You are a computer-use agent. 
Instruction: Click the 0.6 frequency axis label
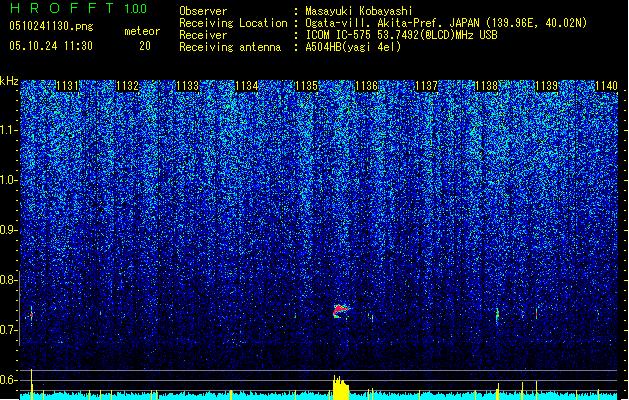click(9, 380)
